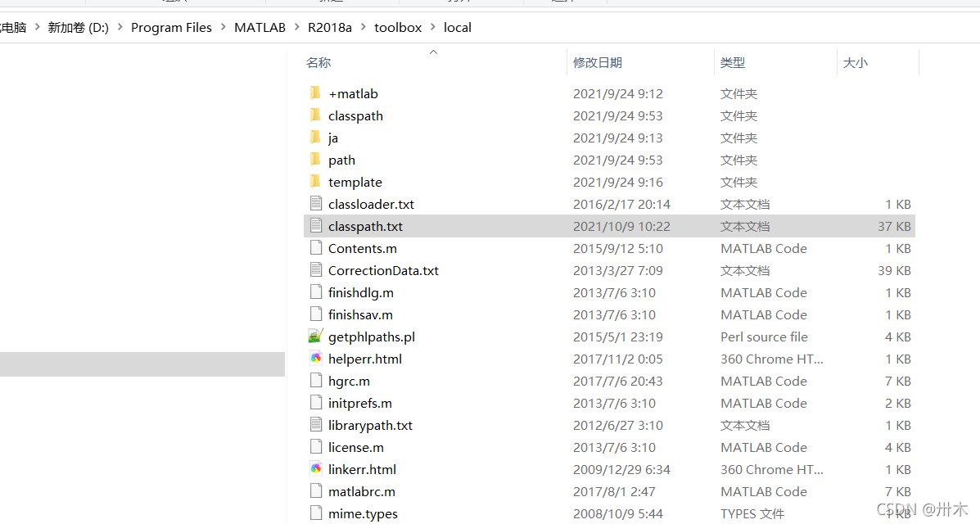
Task: Open the classpath folder icon
Action: tap(316, 115)
